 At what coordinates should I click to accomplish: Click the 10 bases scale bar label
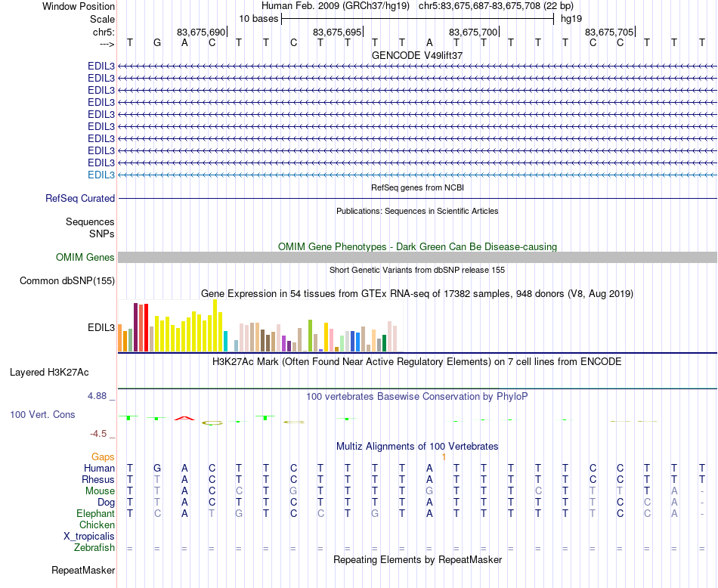[258, 19]
